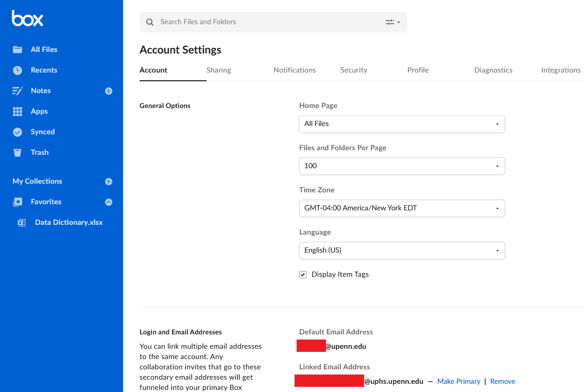Click the Box logo
This screenshot has width=584, height=392.
pos(28,18)
